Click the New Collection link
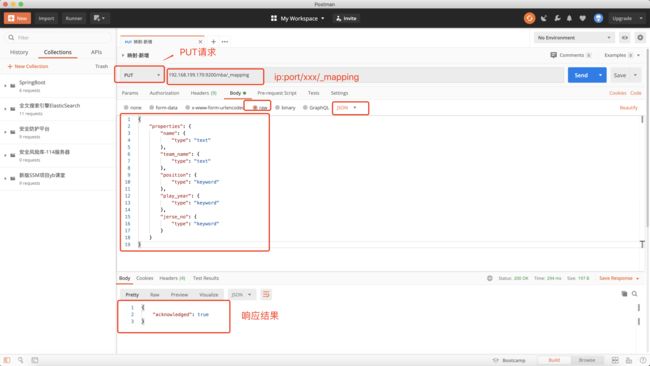 point(28,66)
